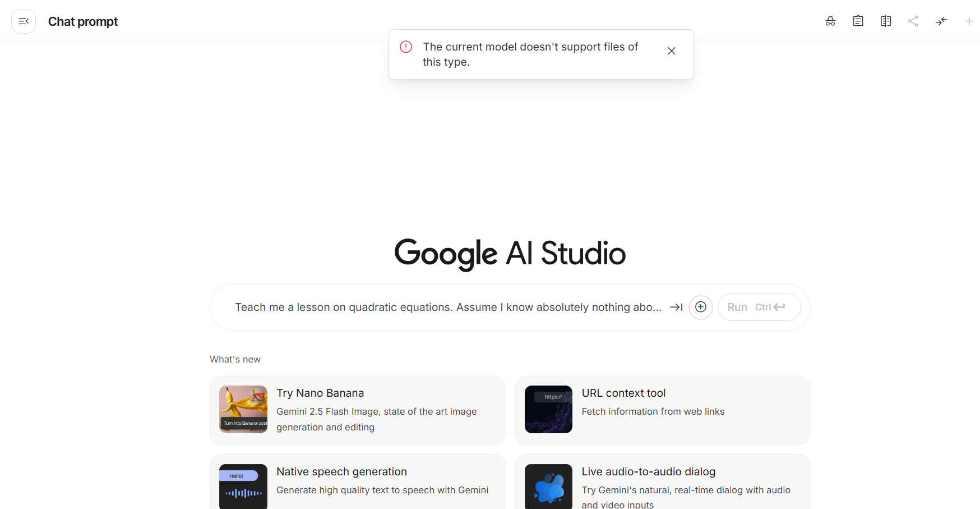
Task: Click the URL context tool thumbnail
Action: [548, 409]
